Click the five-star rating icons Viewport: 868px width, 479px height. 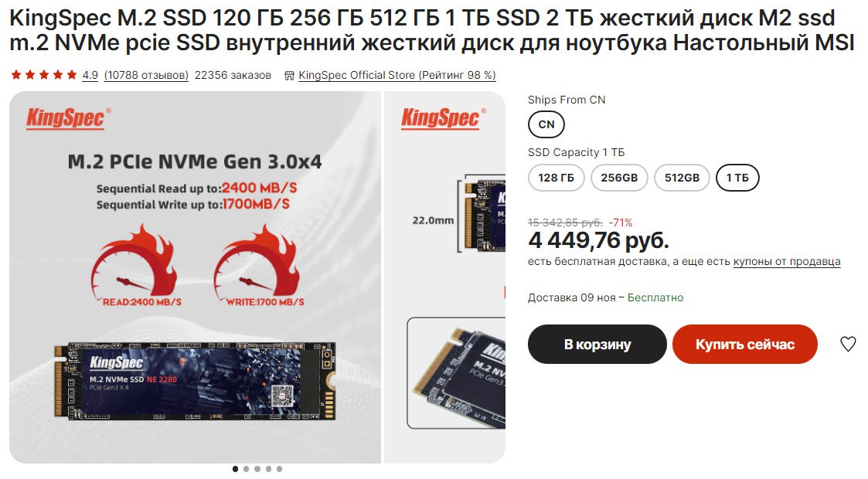(x=44, y=75)
